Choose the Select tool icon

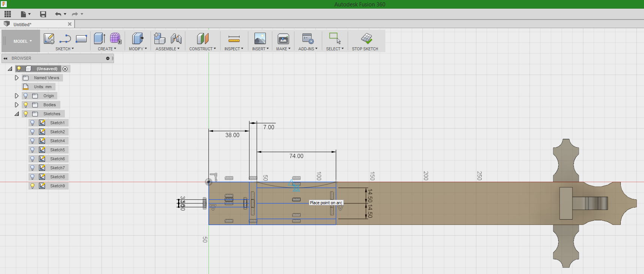335,38
